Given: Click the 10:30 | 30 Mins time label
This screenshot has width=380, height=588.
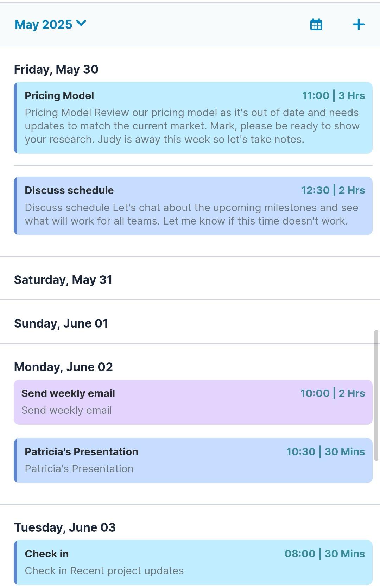Looking at the screenshot, I should click(325, 452).
